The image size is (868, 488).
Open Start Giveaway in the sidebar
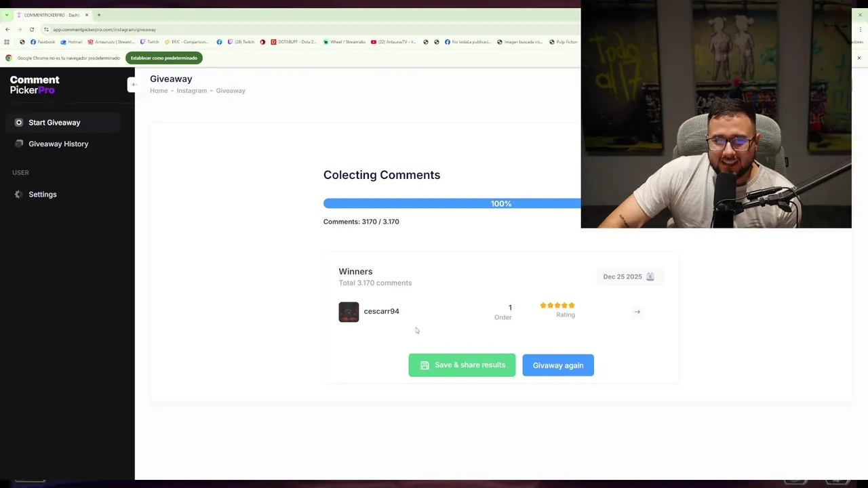tap(62, 123)
